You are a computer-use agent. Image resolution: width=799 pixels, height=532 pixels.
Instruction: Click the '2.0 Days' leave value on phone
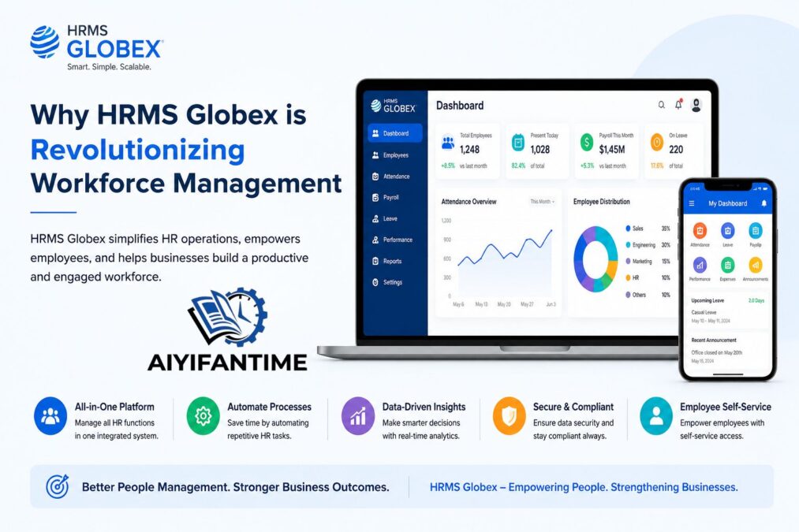[x=756, y=300]
